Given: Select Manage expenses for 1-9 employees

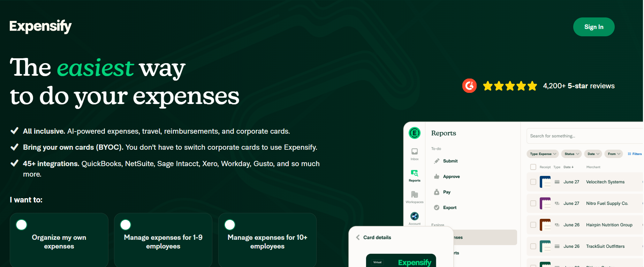Looking at the screenshot, I should 163,240.
